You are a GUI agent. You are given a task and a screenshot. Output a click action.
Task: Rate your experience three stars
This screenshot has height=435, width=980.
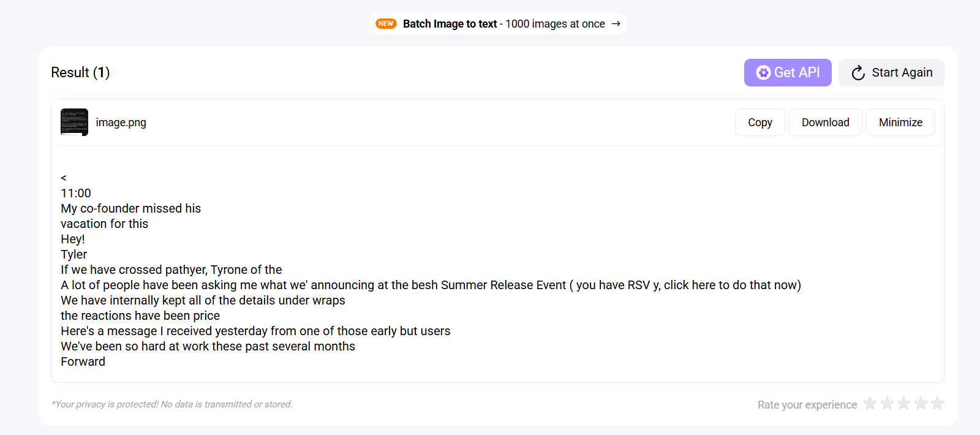point(903,403)
